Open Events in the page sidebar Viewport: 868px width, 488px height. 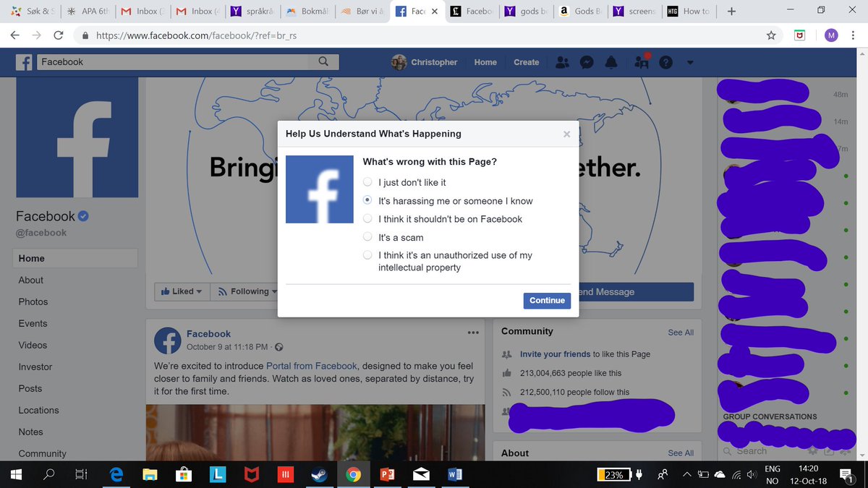(x=33, y=323)
